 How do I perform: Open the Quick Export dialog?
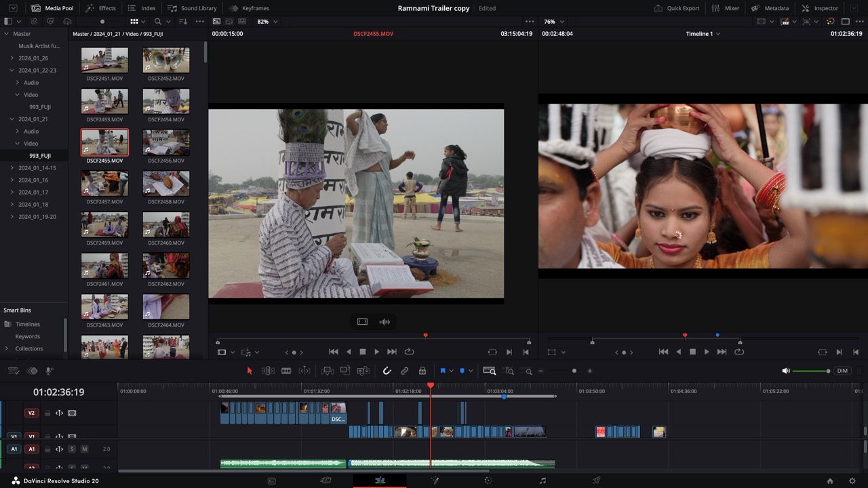[676, 8]
